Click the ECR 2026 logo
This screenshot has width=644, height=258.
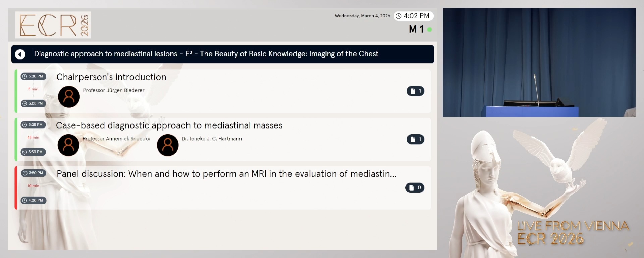tap(52, 25)
